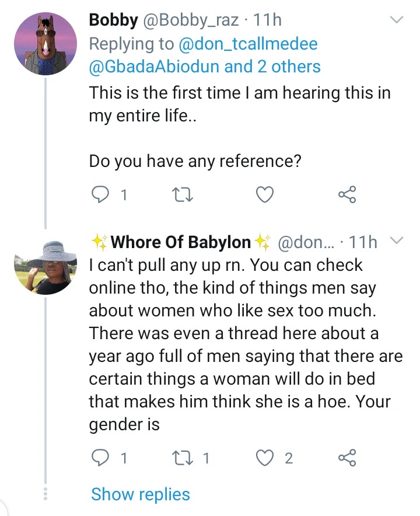This screenshot has height=516, width=420.
Task: Open Whore Of Babylon's profile picture
Action: (x=45, y=267)
